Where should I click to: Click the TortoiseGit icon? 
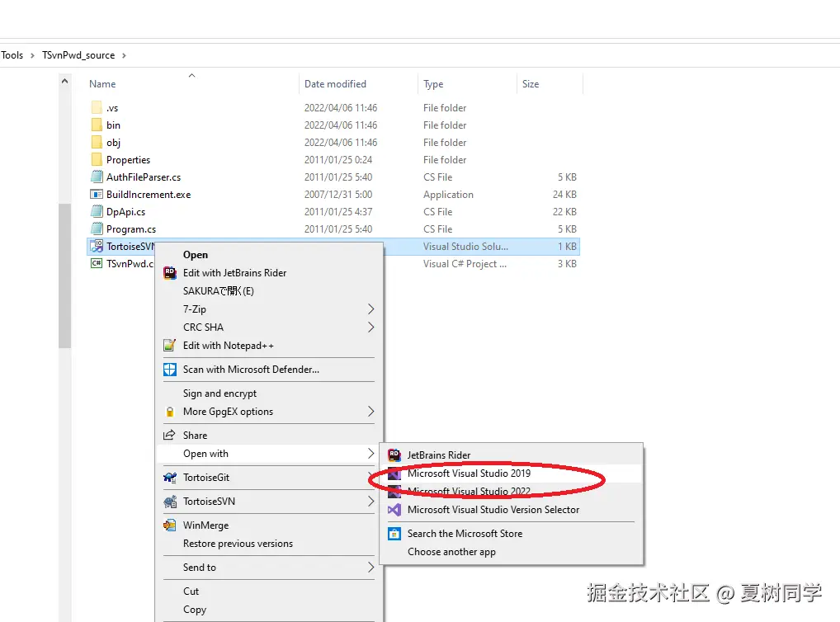point(170,478)
